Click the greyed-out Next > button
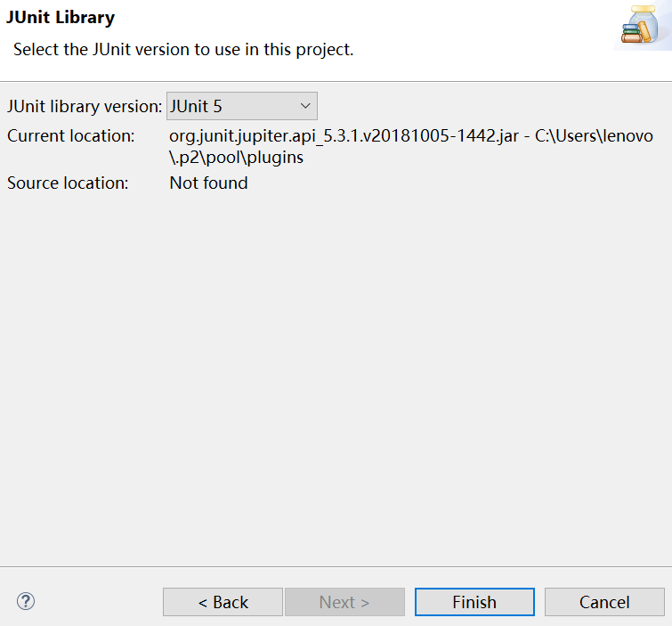Screen dimensions: 672x626 [x=344, y=602]
